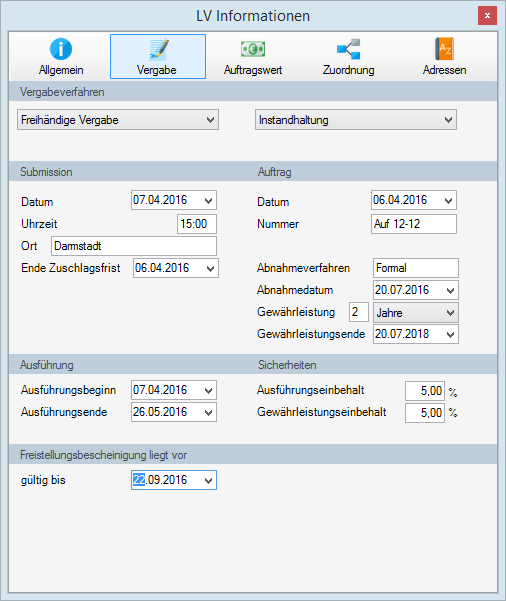Click the Zuordnung tab label

click(348, 70)
